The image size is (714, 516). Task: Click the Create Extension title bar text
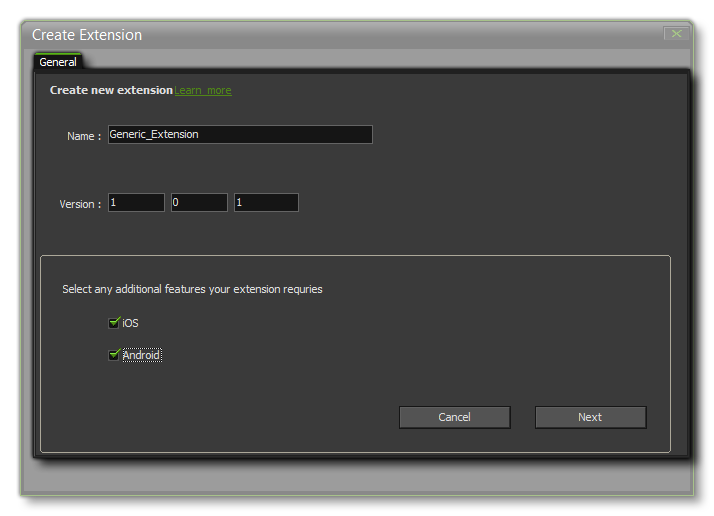[x=87, y=35]
